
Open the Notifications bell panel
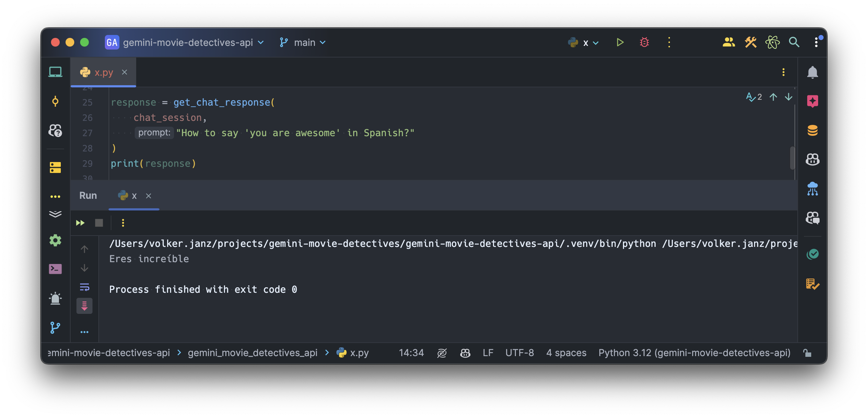pos(812,72)
